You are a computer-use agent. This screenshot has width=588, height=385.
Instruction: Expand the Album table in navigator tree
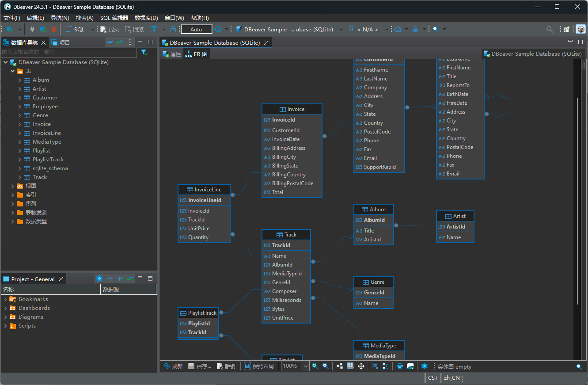tap(20, 80)
